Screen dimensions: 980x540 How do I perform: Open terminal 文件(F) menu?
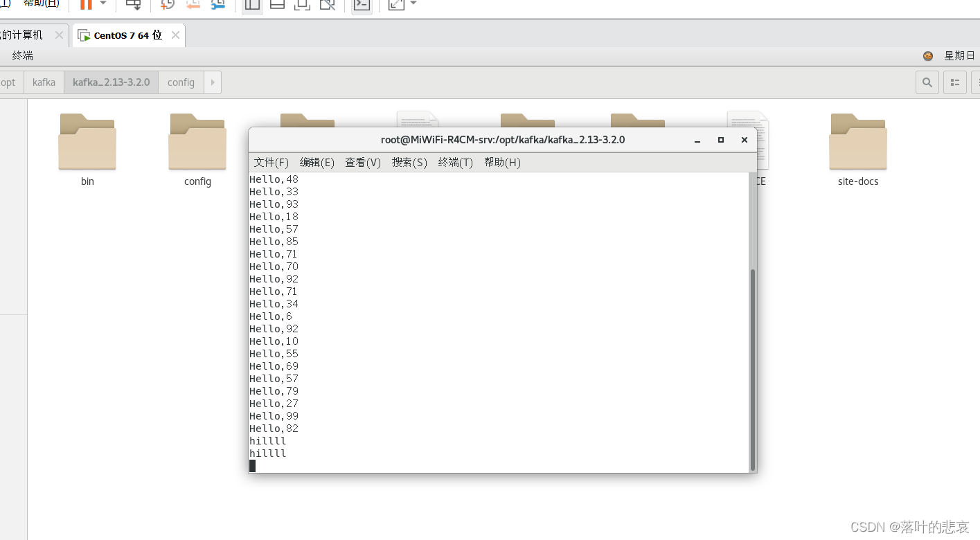tap(271, 162)
